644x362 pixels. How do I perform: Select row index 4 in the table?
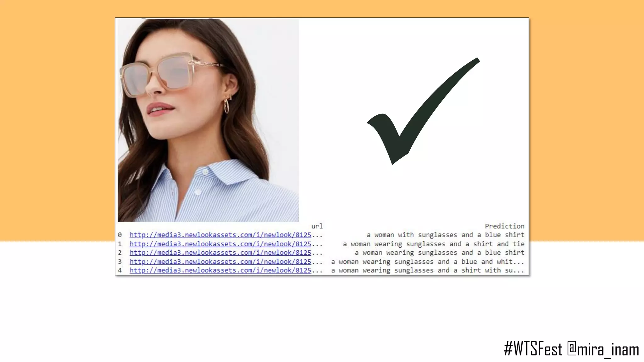click(120, 270)
